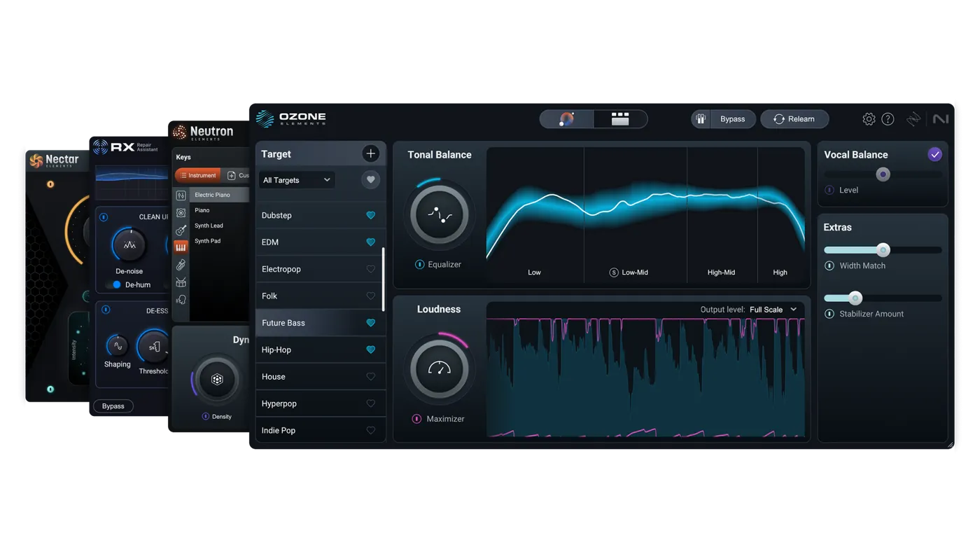Click the RX Repair Assistant logo
The height and width of the screenshot is (552, 980).
pyautogui.click(x=125, y=146)
